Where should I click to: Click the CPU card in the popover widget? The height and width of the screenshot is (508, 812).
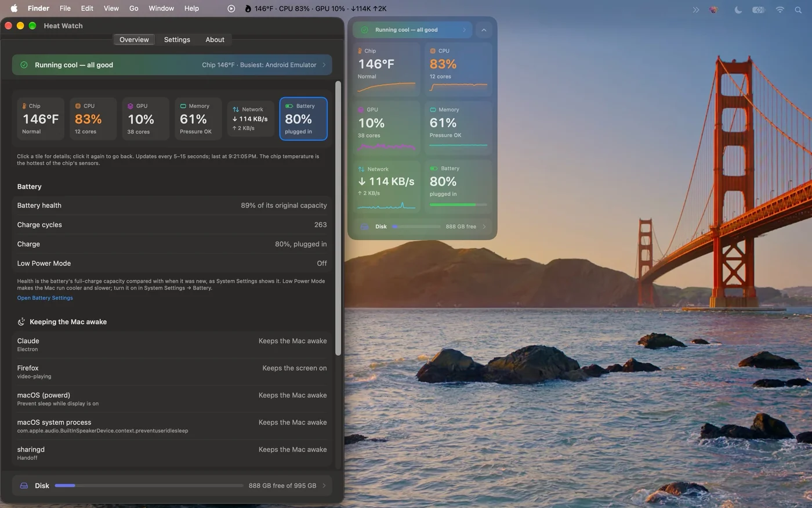click(x=458, y=69)
